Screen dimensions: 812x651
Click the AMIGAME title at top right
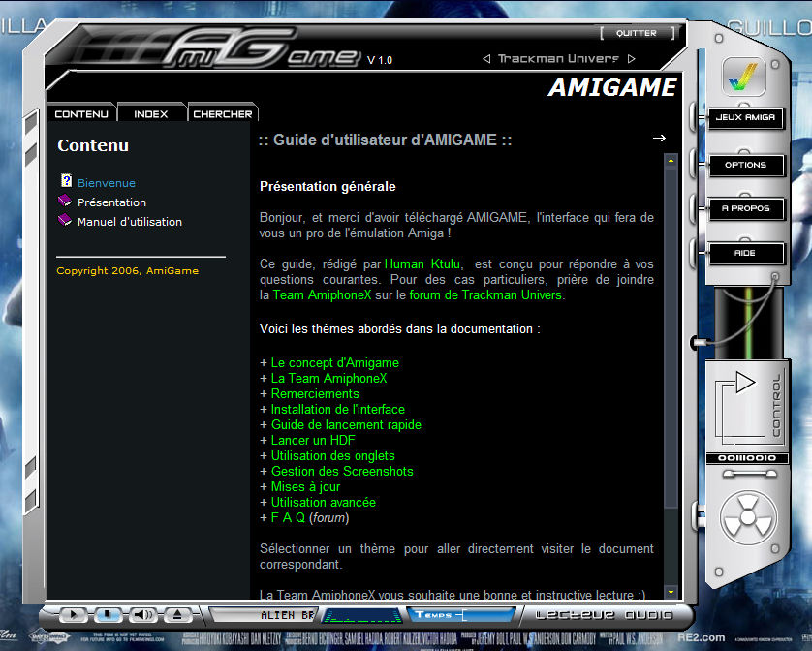point(612,87)
